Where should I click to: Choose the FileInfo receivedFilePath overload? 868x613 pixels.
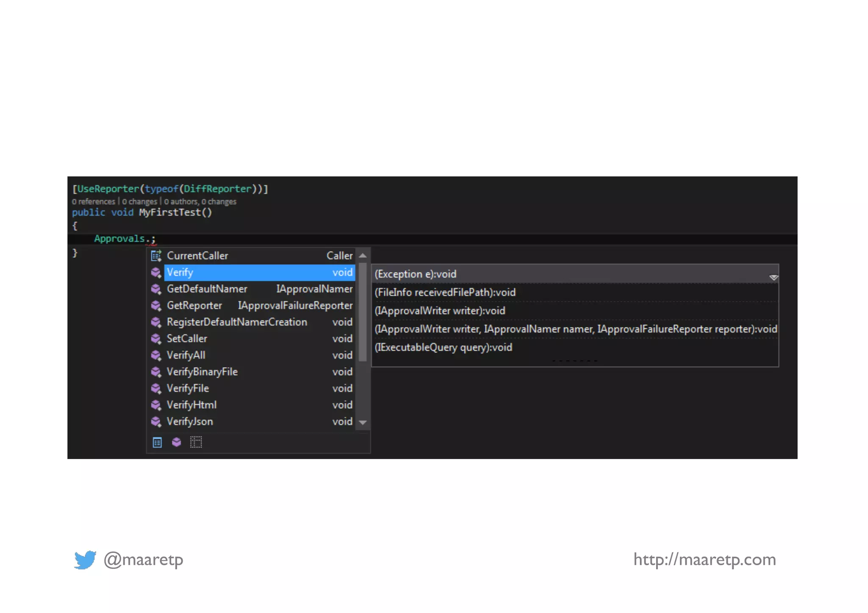coord(445,292)
